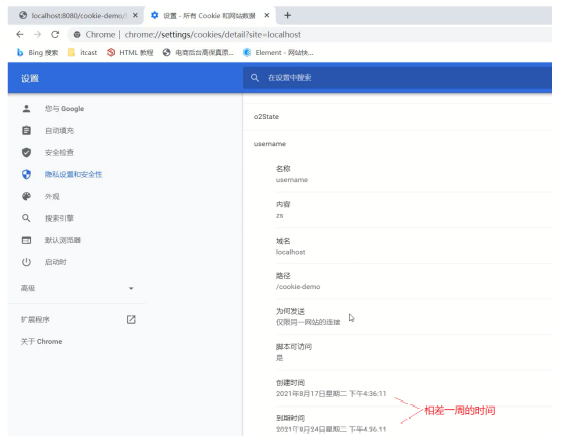Click the magnifier icon beside 搜索引擎

pyautogui.click(x=26, y=218)
